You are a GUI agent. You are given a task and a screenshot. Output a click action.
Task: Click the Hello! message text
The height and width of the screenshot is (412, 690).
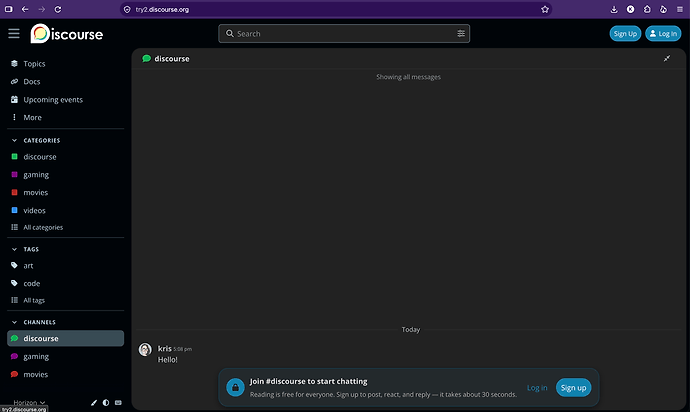coord(168,360)
